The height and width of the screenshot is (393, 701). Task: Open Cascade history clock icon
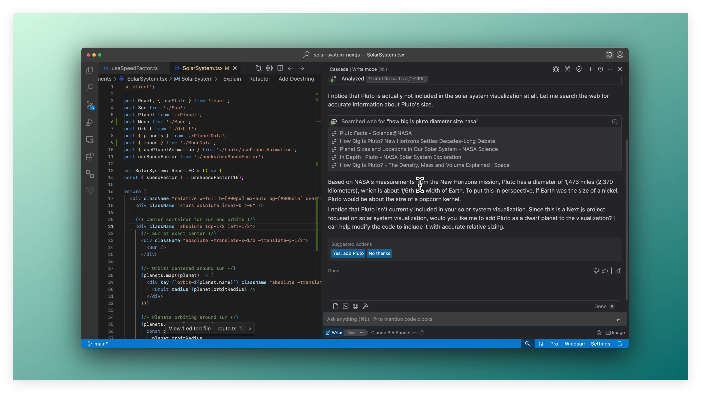[x=600, y=69]
